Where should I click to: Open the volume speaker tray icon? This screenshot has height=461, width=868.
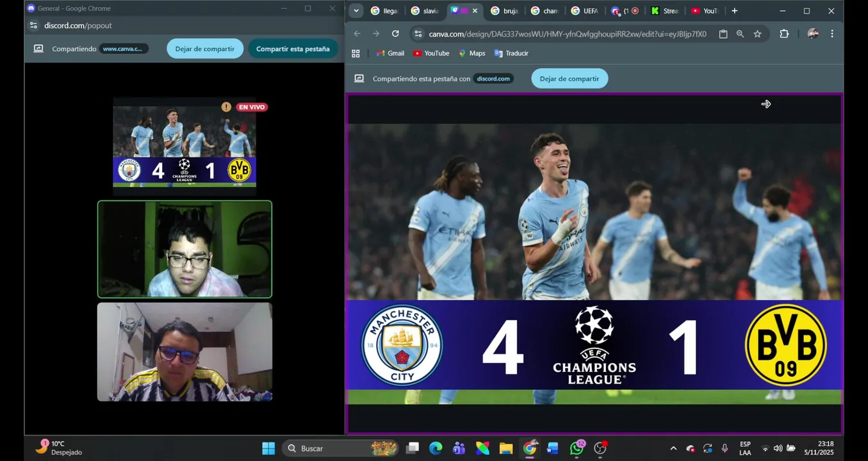(778, 448)
